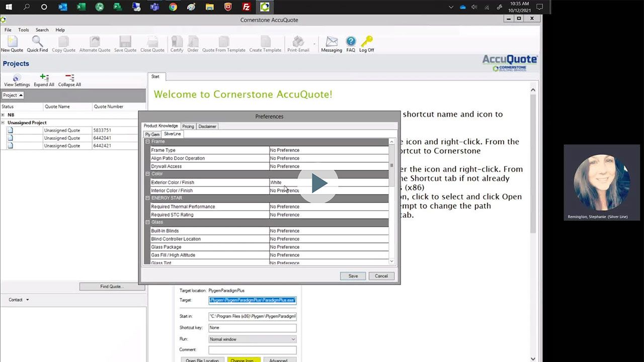Open FileZilla from the taskbar

tap(247, 7)
